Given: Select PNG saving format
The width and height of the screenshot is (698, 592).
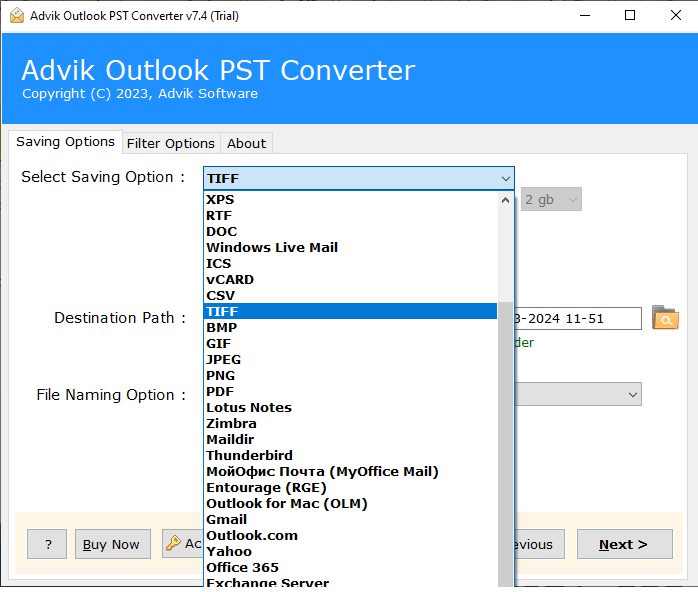Looking at the screenshot, I should coord(350,376).
